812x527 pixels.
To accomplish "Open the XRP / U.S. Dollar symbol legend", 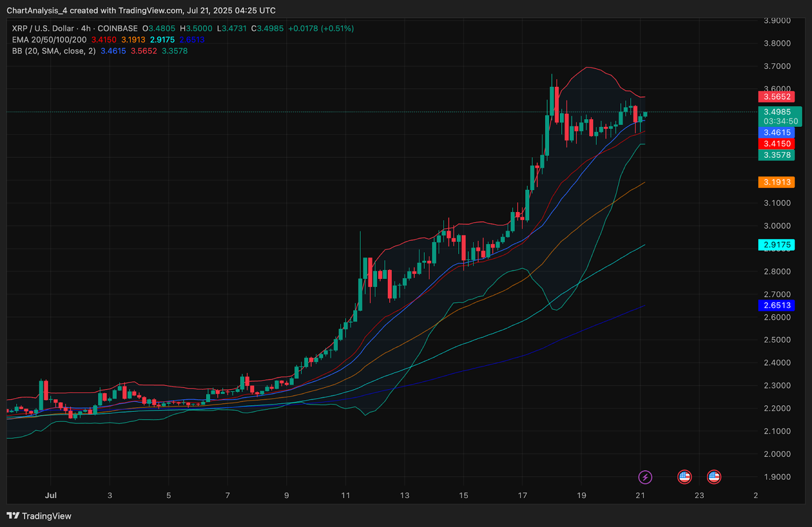I will tap(75, 28).
